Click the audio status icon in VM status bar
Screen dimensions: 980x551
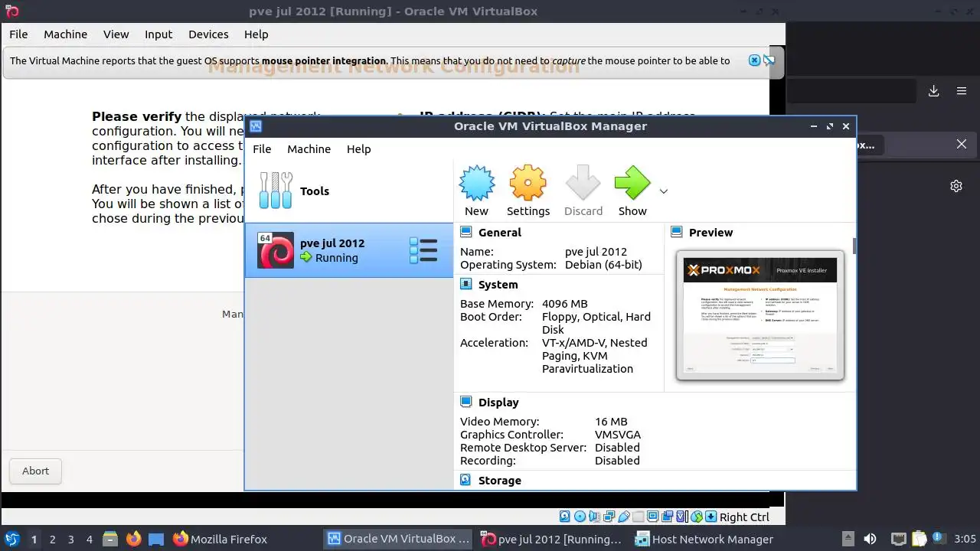594,517
